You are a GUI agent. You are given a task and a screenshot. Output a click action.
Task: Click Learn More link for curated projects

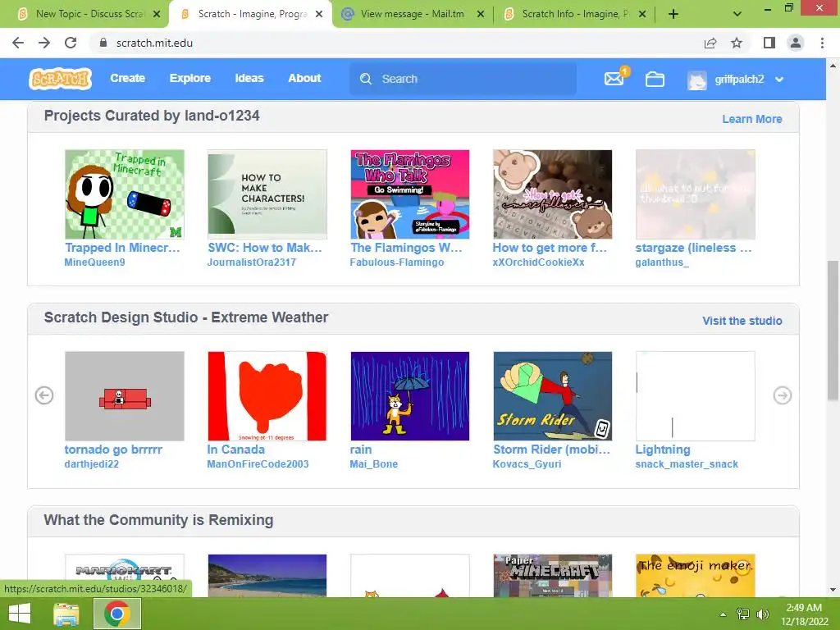[751, 119]
